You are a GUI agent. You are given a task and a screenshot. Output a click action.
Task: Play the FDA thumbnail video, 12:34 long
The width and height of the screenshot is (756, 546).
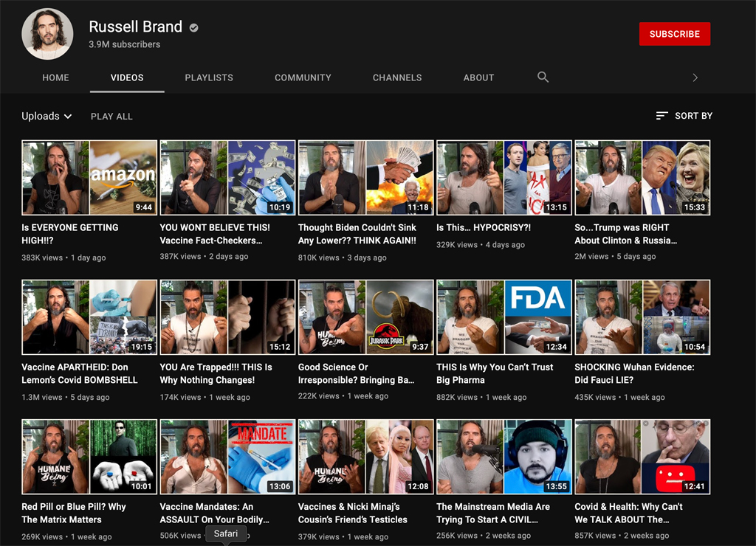pos(504,317)
